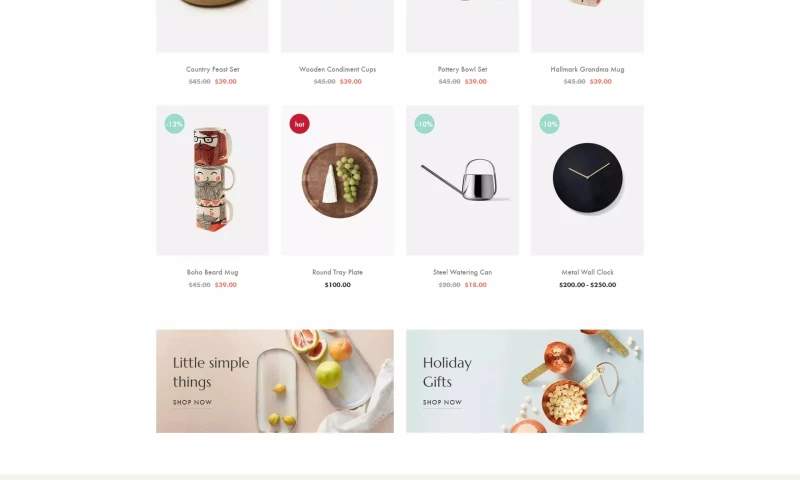Click the Boho Beard Mug title link
Image resolution: width=800 pixels, height=480 pixels.
pos(212,272)
